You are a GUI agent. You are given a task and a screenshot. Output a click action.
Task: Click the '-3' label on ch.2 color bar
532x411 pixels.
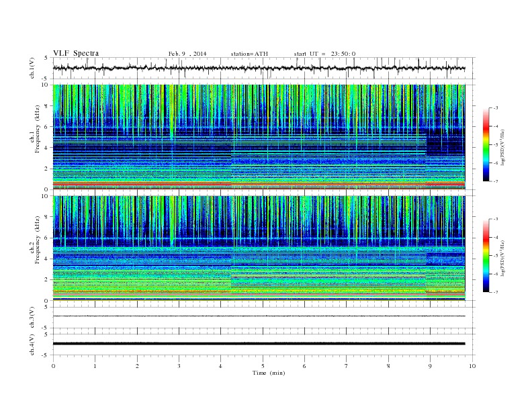tap(496, 219)
